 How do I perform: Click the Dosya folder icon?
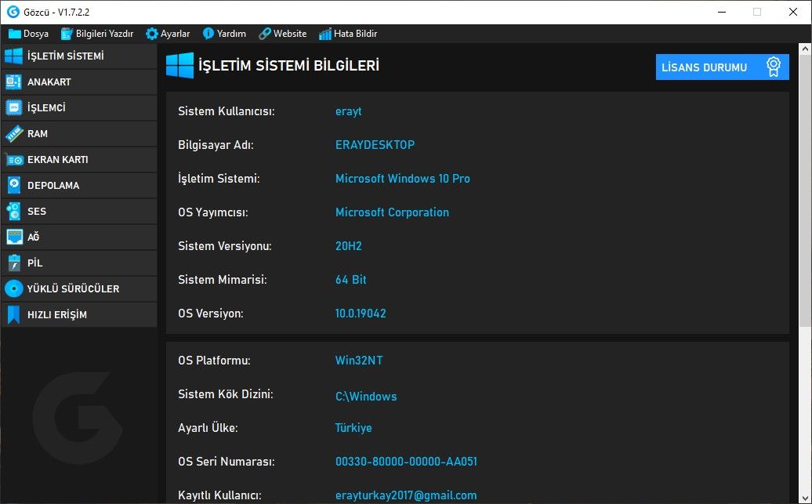(x=15, y=34)
